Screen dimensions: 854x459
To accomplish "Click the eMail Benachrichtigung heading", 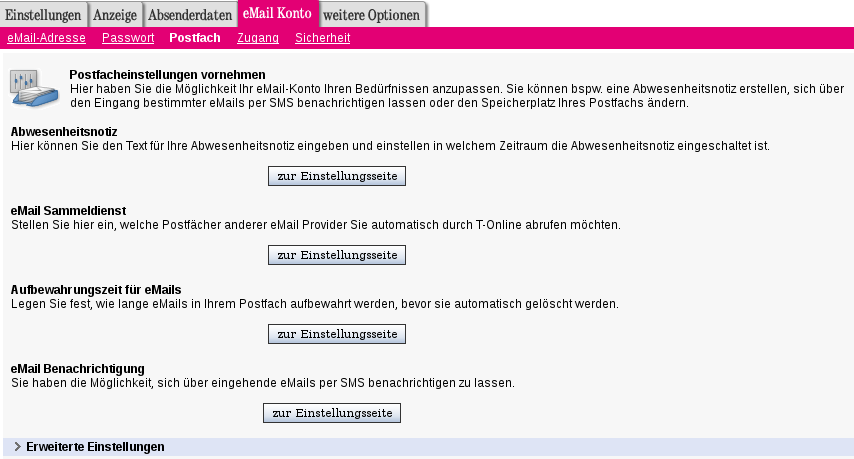I will [78, 369].
